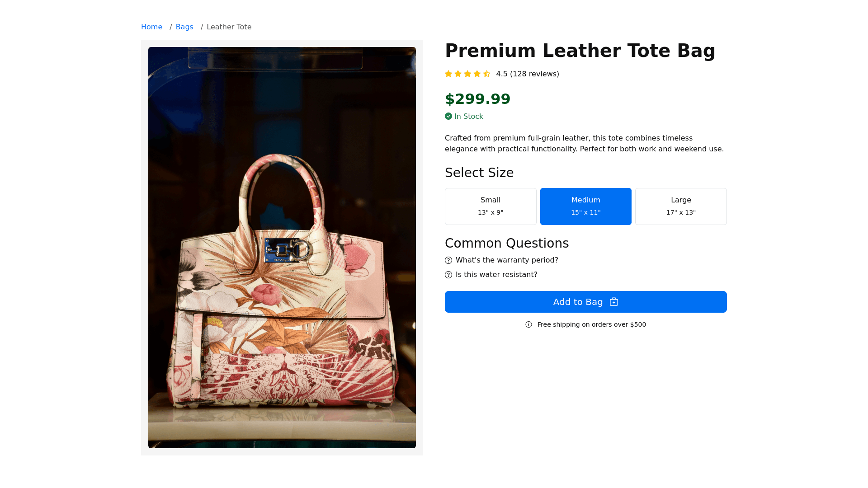The width and height of the screenshot is (868, 488).
Task: Click the first gold rating star
Action: pyautogui.click(x=448, y=74)
